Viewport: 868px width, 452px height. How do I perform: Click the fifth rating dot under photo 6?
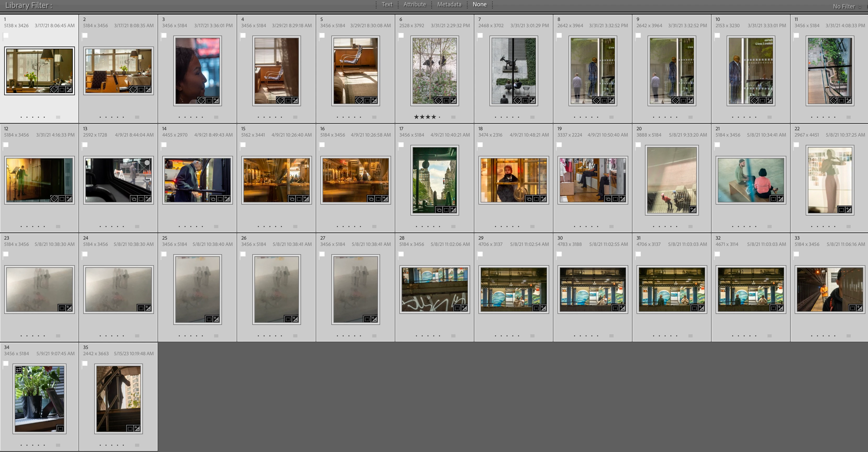tap(439, 117)
